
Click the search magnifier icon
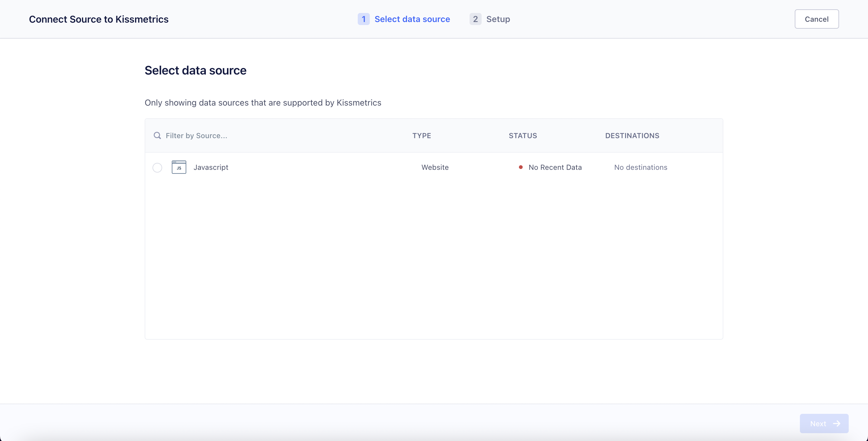point(157,135)
